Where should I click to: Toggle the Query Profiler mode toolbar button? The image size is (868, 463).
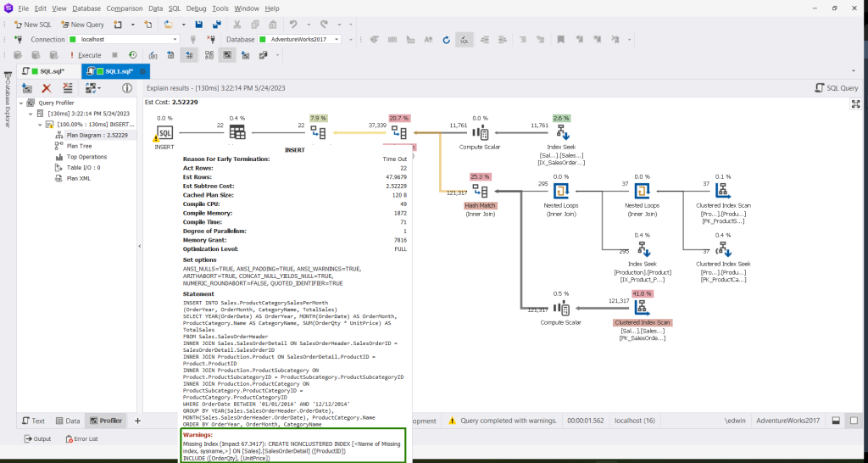click(x=226, y=55)
